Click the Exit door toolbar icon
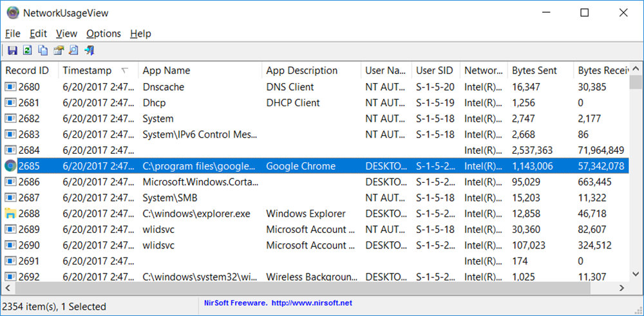644x316 pixels. 90,50
